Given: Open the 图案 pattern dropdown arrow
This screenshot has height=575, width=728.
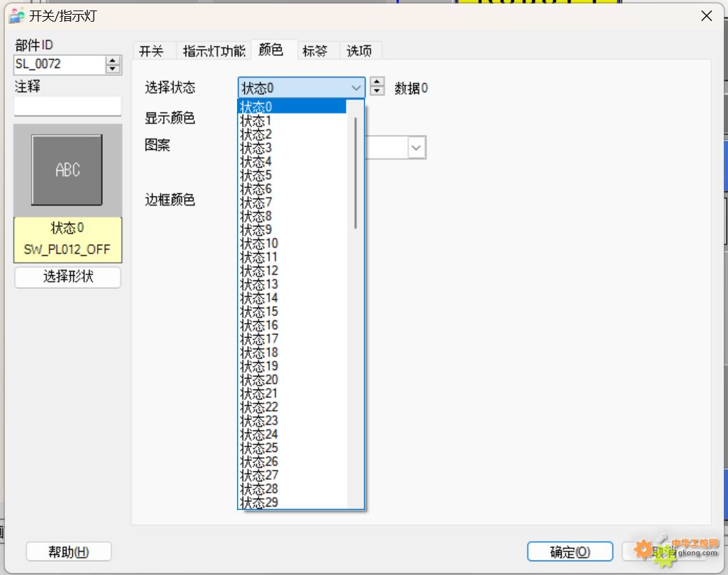Looking at the screenshot, I should (x=417, y=148).
